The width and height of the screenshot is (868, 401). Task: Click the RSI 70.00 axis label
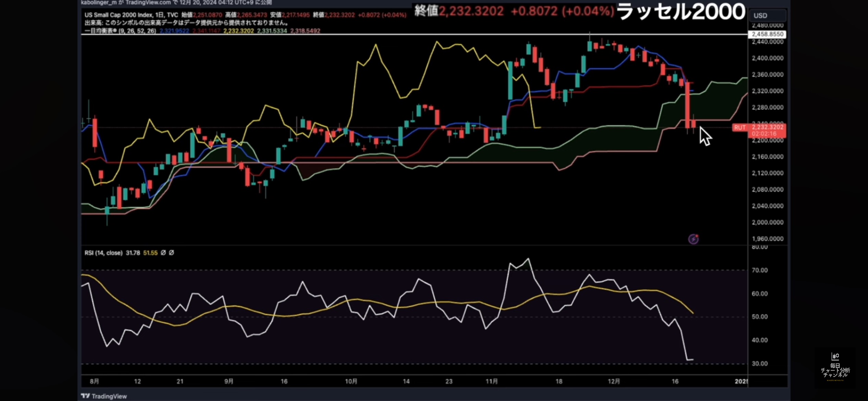(x=760, y=270)
